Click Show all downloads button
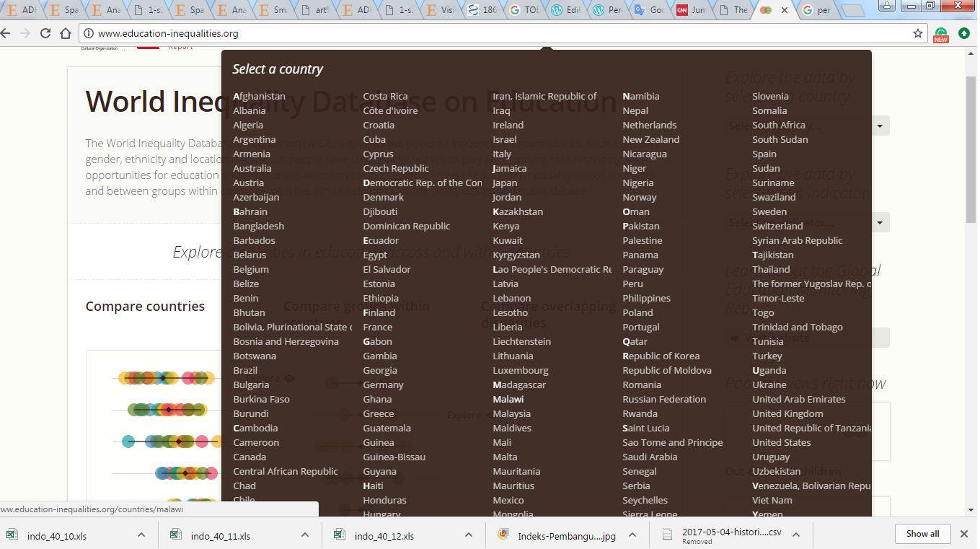Viewport: 980px width, 549px height. point(922,534)
